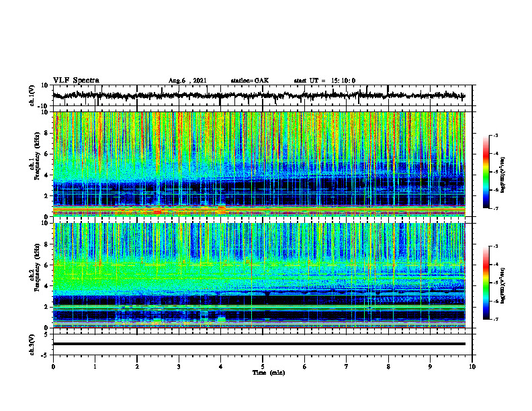Click the "ch.3(V)" vertical axis label

32,345
